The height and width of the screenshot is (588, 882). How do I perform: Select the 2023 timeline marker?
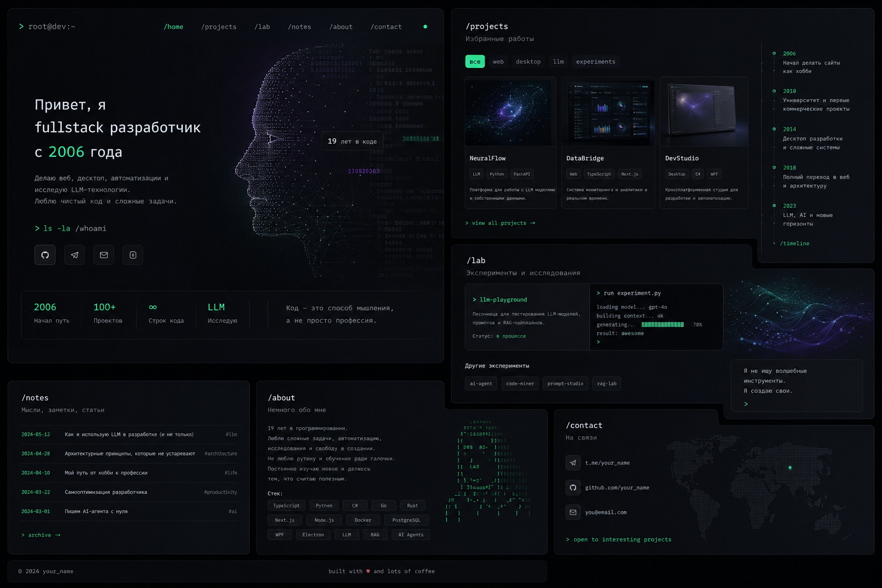[774, 206]
